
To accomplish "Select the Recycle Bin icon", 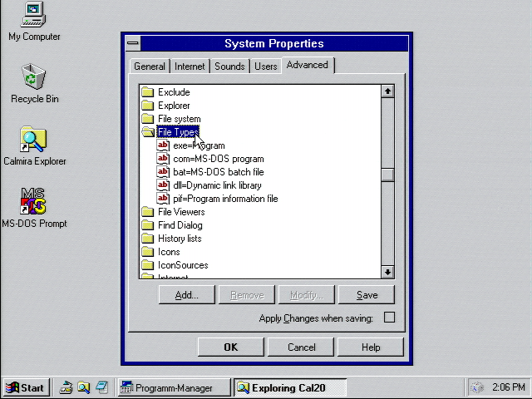I will 33,77.
